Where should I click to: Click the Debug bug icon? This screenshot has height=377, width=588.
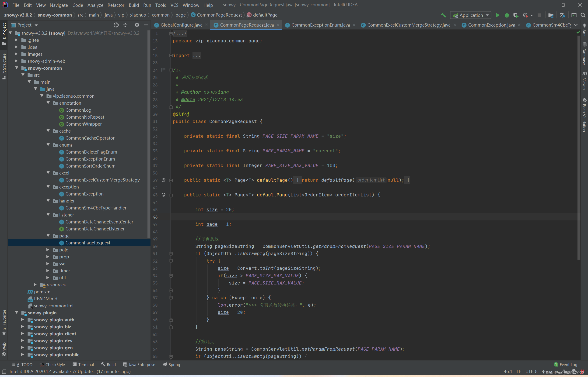pyautogui.click(x=507, y=15)
